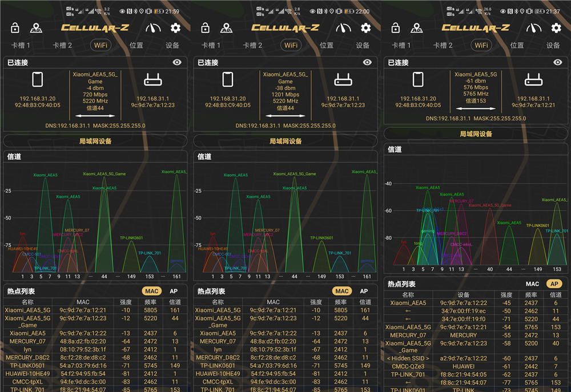The height and width of the screenshot is (392, 571).
Task: Open 局域网设备 in the 21:37 screen
Action: pos(476,134)
